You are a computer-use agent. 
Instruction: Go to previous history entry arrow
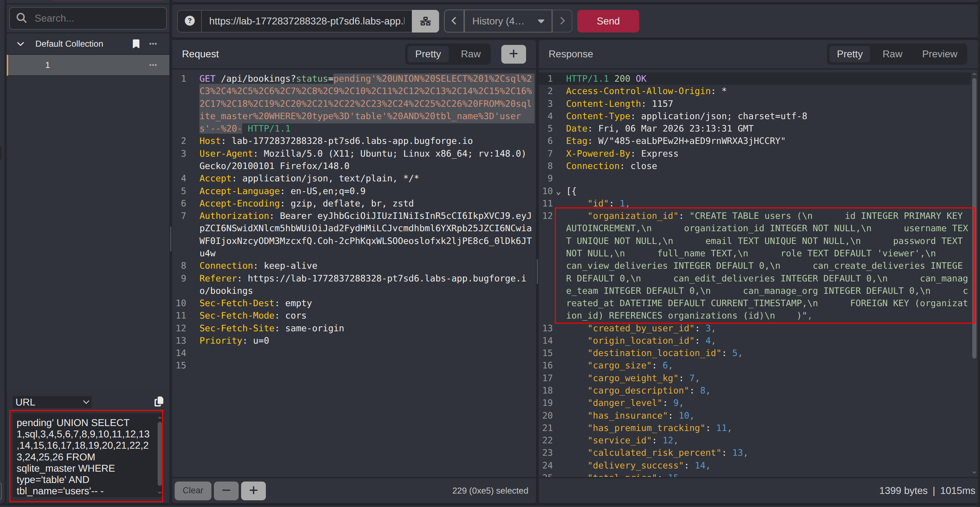454,21
